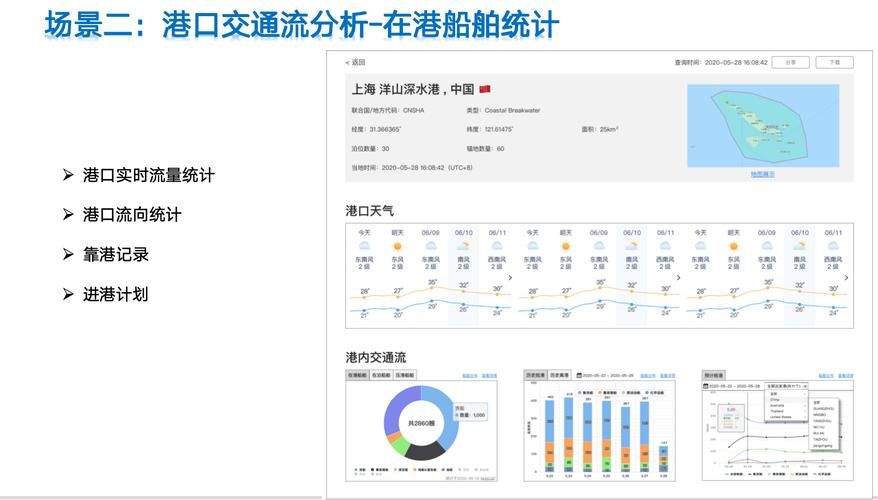Click small orange segment of donut chart
The height and width of the screenshot is (500, 878).
(x=394, y=437)
